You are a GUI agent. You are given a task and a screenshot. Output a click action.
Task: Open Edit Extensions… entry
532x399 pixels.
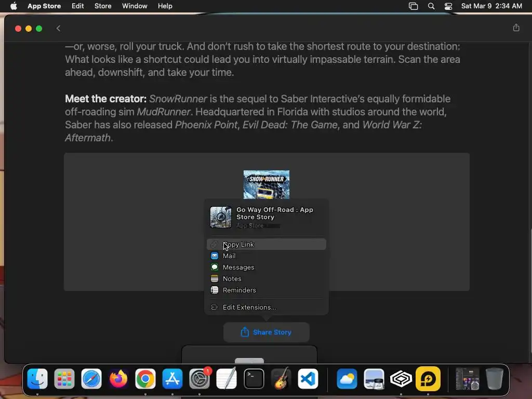(x=267, y=308)
